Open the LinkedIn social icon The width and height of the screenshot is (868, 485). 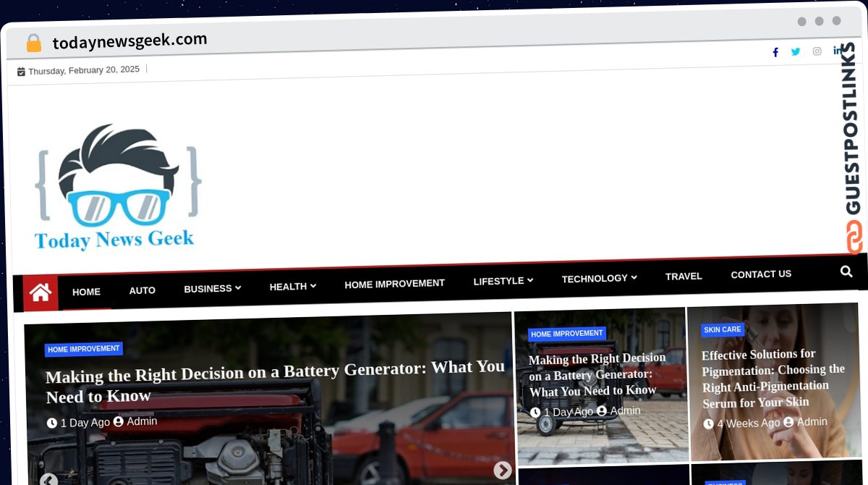coord(836,50)
